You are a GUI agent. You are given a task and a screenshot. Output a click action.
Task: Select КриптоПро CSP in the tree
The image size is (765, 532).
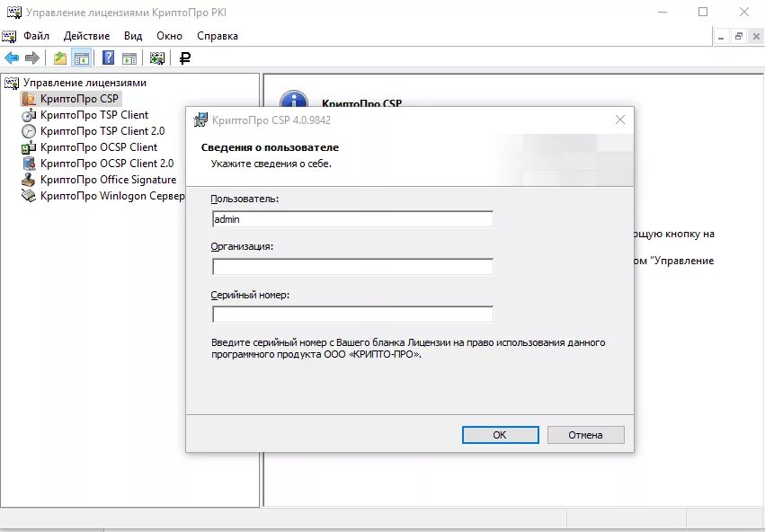tap(79, 99)
